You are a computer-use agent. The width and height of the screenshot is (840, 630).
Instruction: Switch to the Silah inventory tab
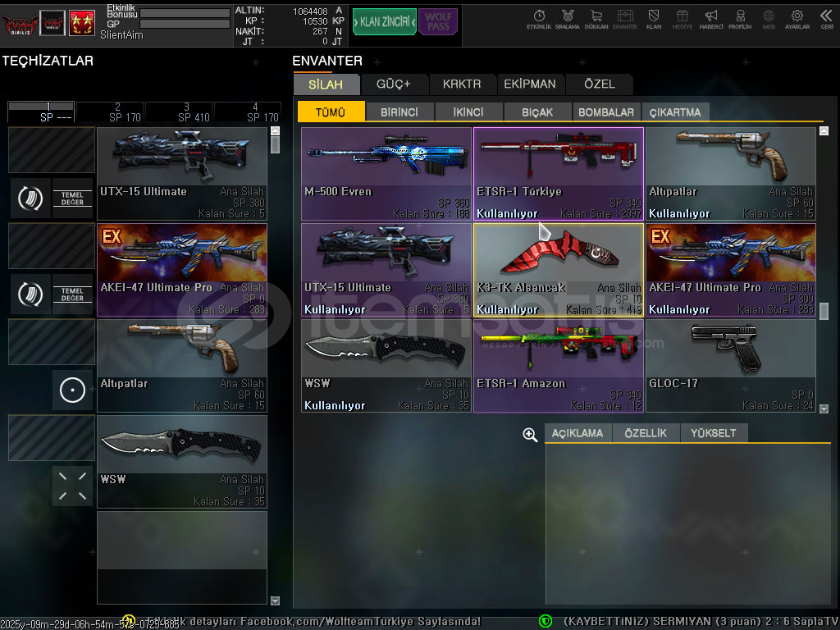pos(326,84)
